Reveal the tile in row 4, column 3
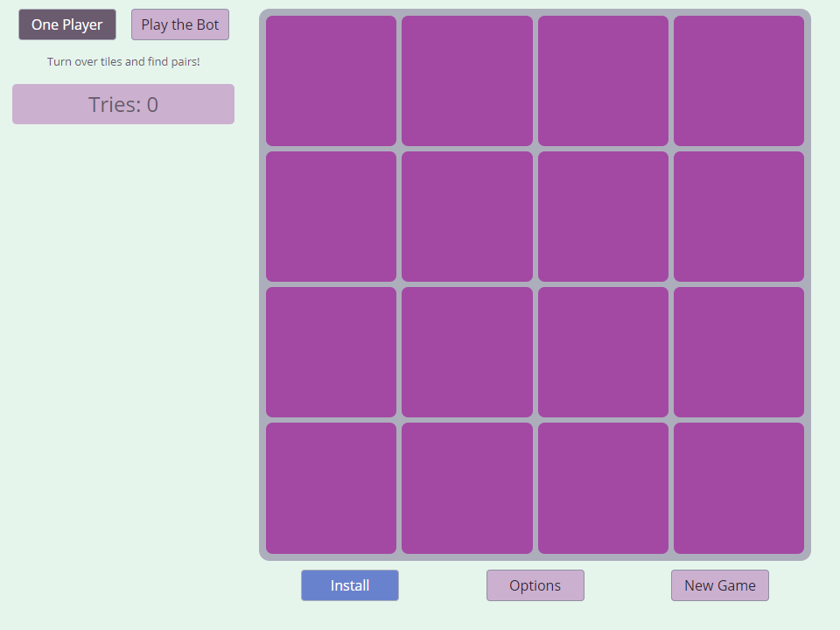Image resolution: width=840 pixels, height=630 pixels. click(603, 488)
